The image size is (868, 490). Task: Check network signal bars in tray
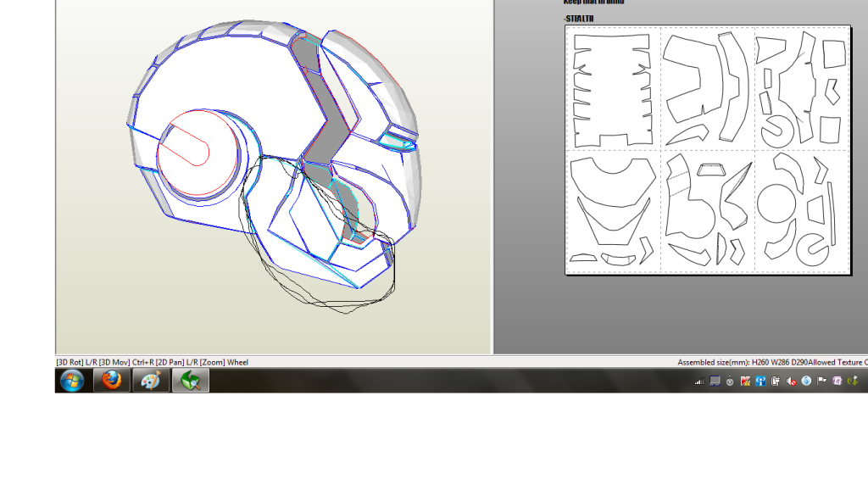tap(699, 381)
